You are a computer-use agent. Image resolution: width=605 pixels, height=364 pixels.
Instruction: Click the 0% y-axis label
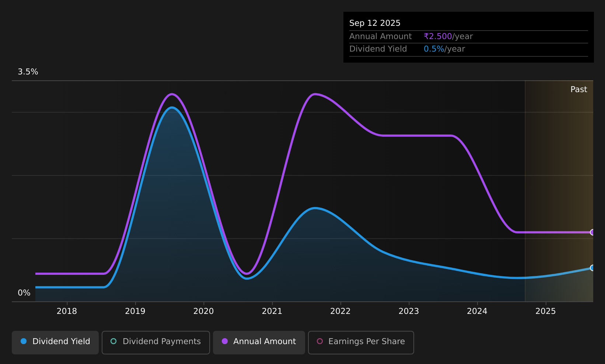(x=24, y=293)
